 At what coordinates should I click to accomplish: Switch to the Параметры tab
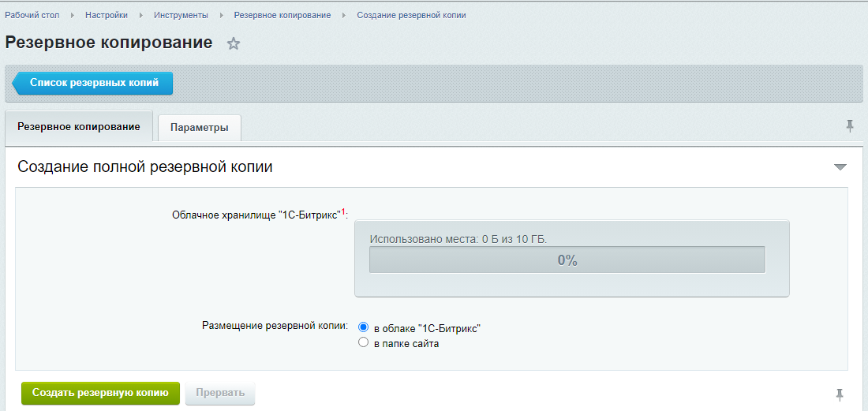tap(200, 127)
